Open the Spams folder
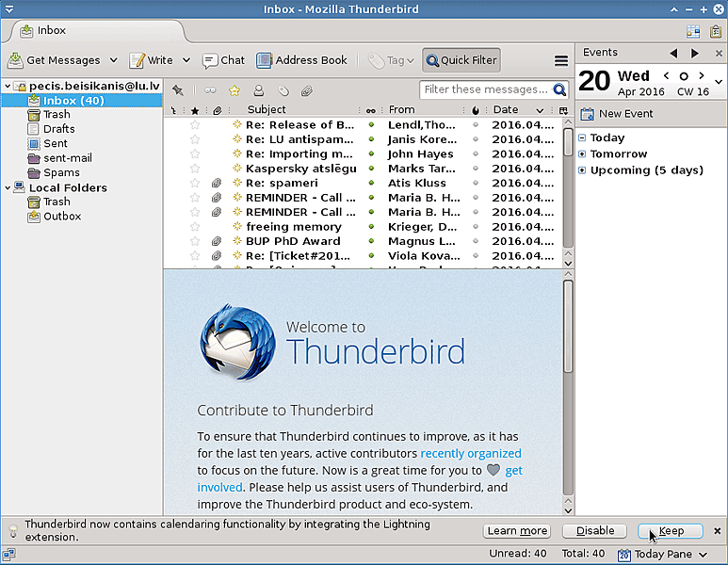This screenshot has height=565, width=728. tap(61, 172)
